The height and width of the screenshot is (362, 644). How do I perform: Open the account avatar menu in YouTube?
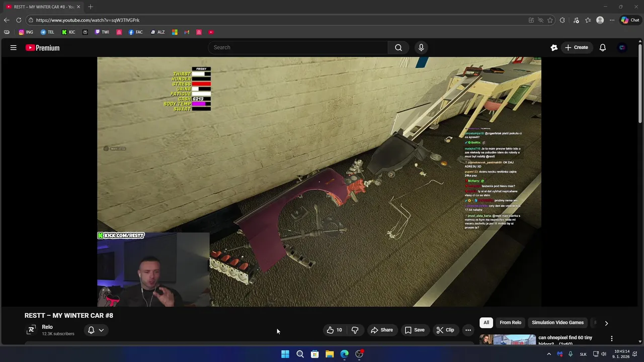(622, 48)
